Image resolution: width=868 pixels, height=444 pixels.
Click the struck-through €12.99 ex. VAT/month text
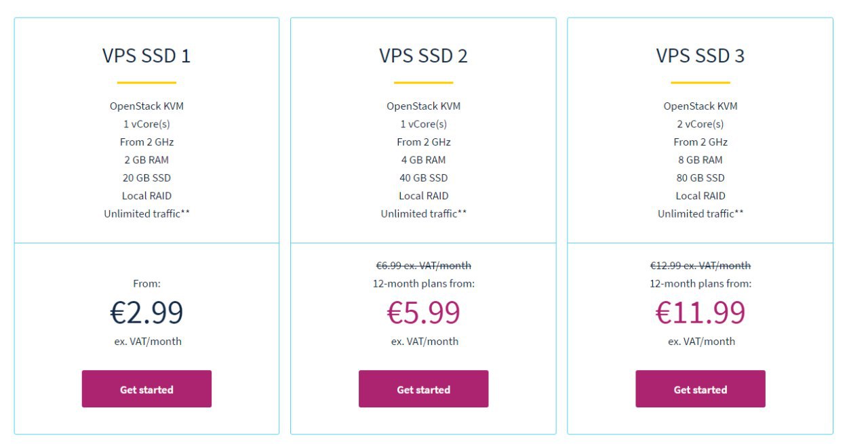click(700, 266)
